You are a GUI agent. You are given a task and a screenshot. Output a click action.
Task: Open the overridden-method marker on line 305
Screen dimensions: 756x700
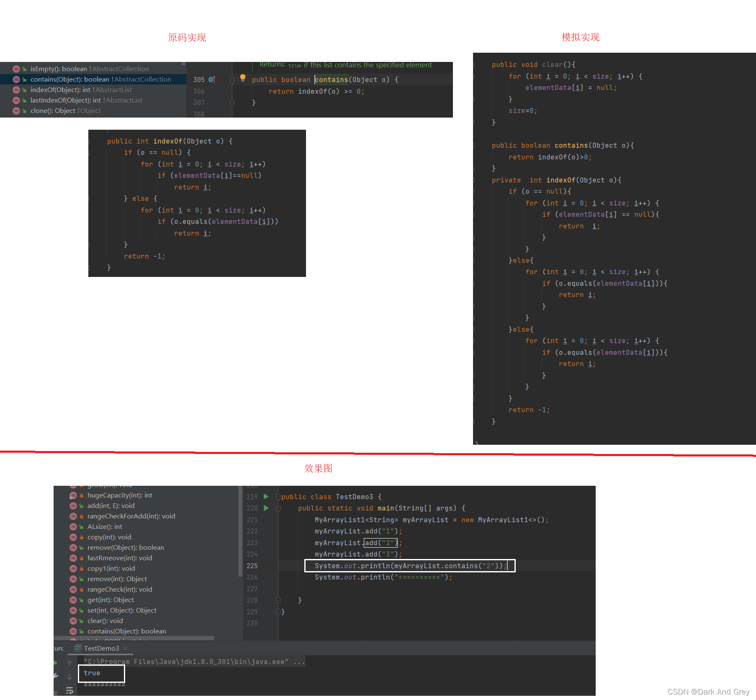tap(212, 79)
